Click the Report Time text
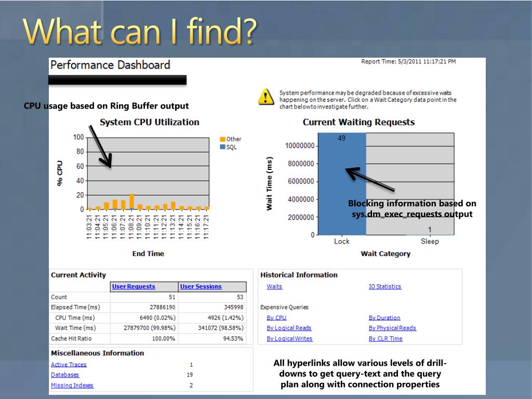Screen dimensions: 532x399 (408, 61)
